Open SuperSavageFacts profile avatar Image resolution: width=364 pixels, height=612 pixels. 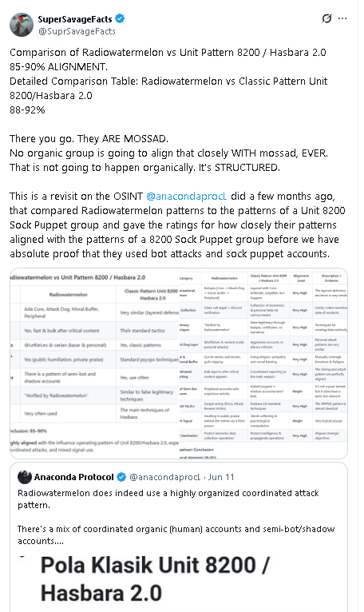(21, 24)
